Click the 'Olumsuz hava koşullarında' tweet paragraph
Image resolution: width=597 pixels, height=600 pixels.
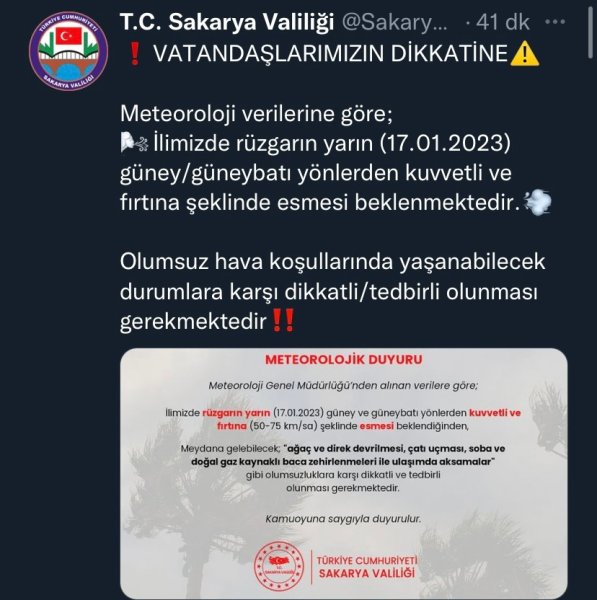coord(333,291)
